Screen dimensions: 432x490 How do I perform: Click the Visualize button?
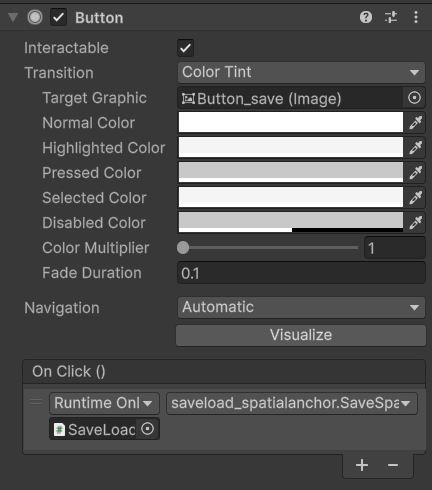(301, 335)
